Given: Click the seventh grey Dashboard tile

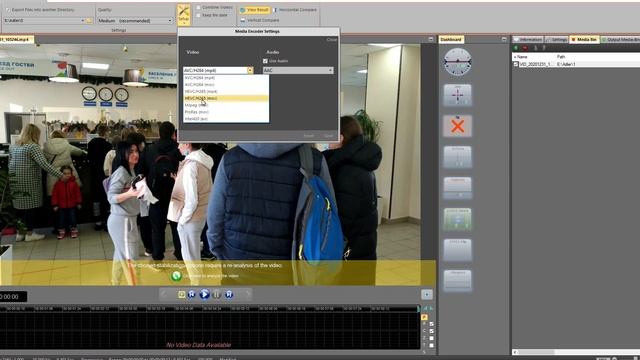Looking at the screenshot, I should coord(458,250).
